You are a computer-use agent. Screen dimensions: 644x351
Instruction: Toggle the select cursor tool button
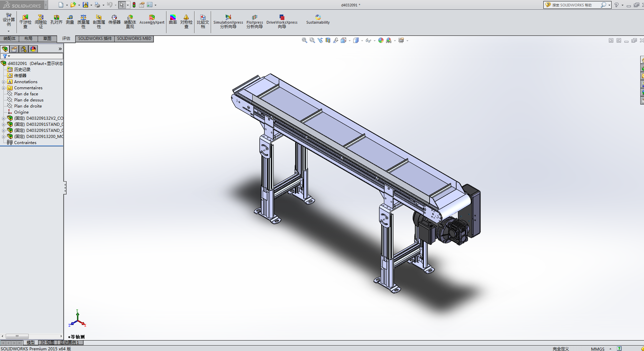pos(122,5)
